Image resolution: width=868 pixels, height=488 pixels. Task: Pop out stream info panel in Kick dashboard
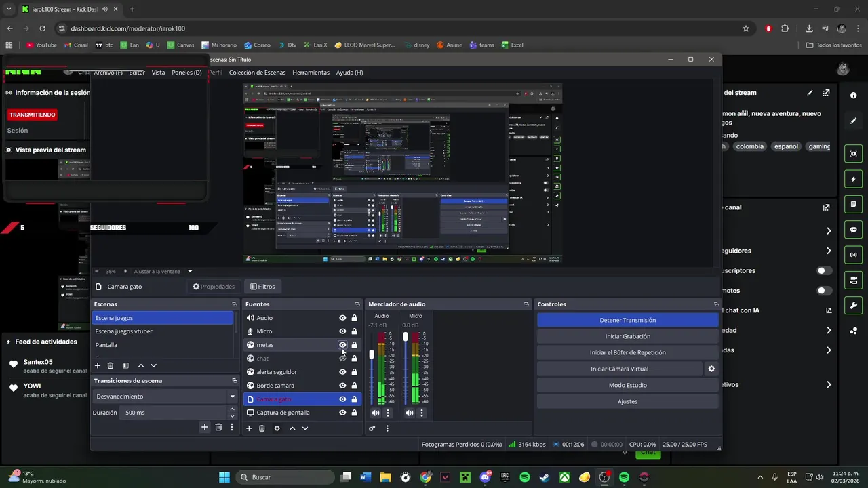click(826, 93)
